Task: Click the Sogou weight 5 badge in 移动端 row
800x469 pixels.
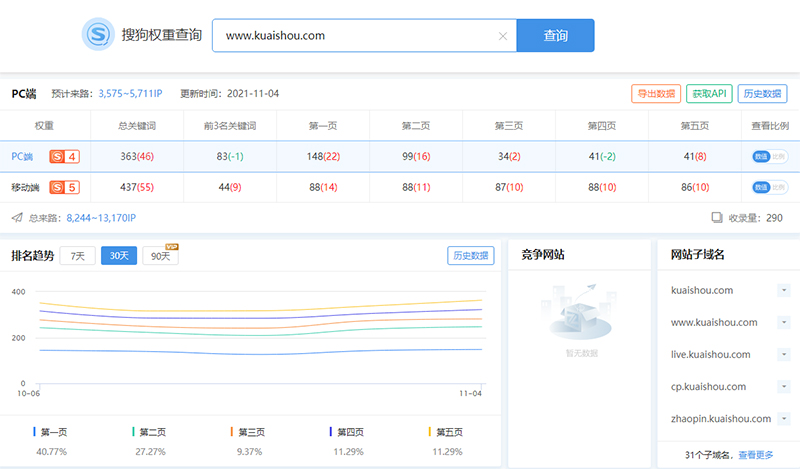Action: tap(64, 187)
